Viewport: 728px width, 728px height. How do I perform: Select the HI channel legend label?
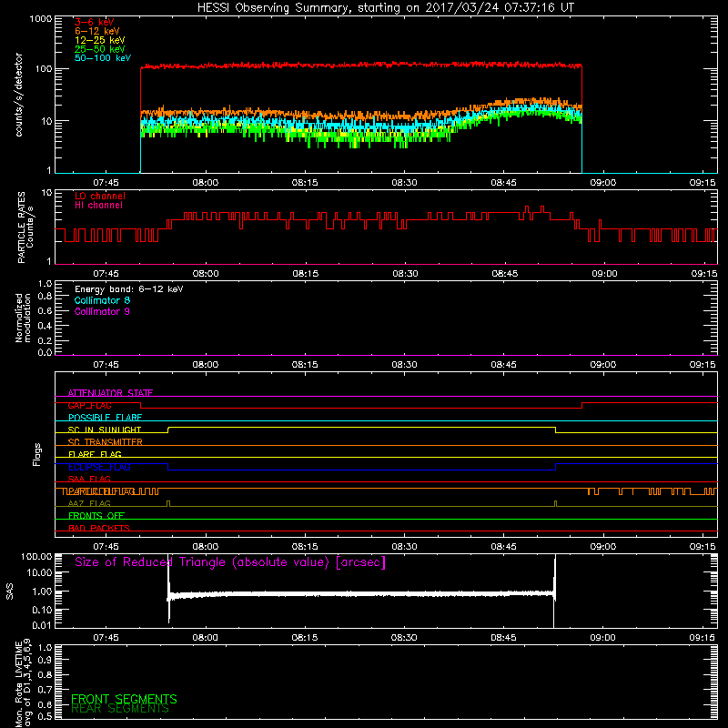tap(98, 206)
